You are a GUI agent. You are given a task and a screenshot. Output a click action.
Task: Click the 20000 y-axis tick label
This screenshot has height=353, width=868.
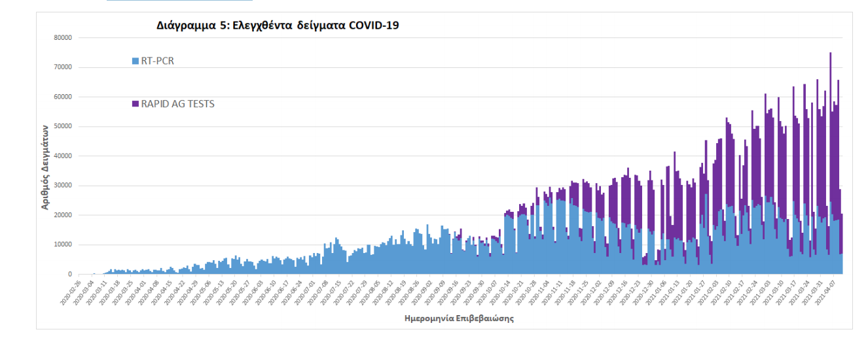click(62, 216)
